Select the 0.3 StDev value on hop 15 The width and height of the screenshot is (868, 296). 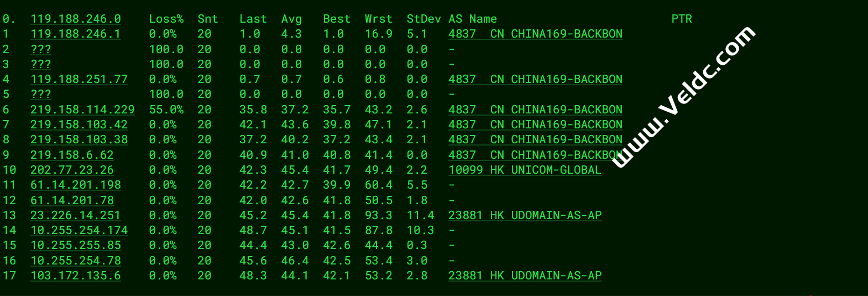click(417, 245)
